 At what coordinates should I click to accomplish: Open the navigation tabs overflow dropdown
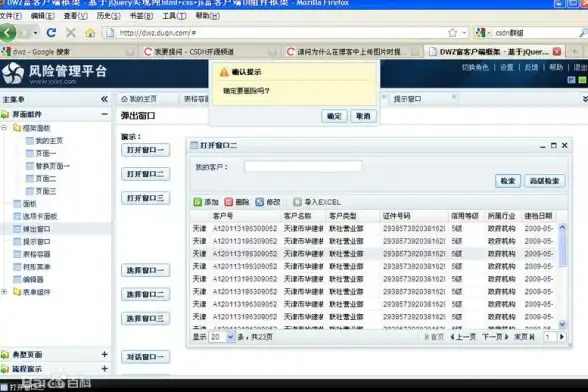tap(585, 99)
